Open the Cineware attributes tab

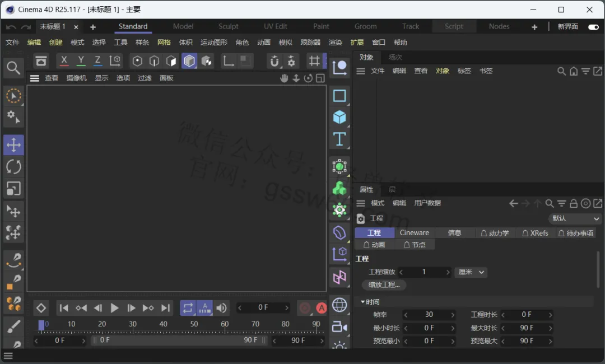coord(415,233)
